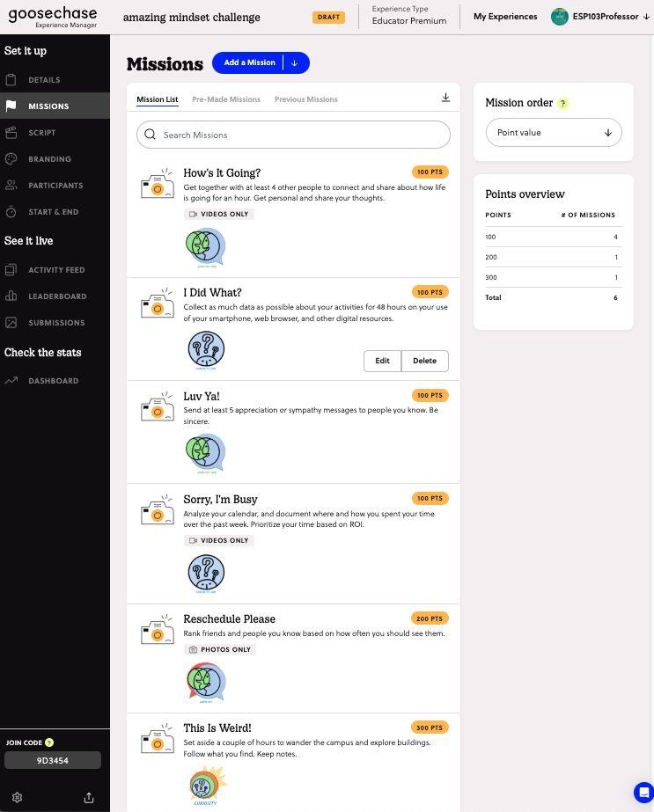Edit the I Did What? mission

coord(382,361)
